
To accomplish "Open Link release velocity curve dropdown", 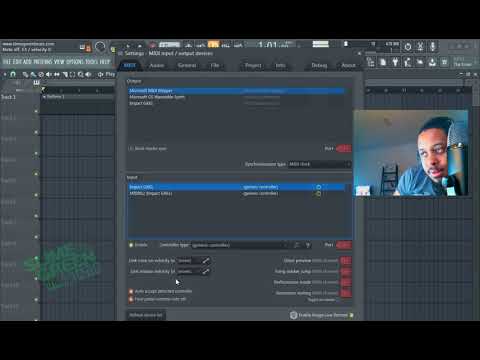I will click(188, 271).
